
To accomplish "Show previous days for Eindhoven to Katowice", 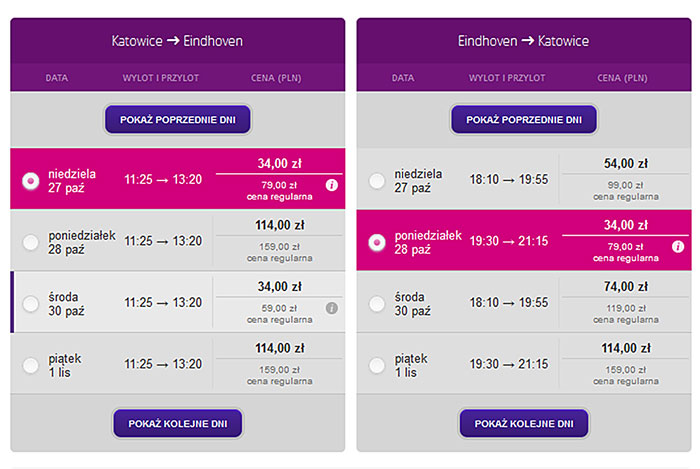I will point(524,120).
